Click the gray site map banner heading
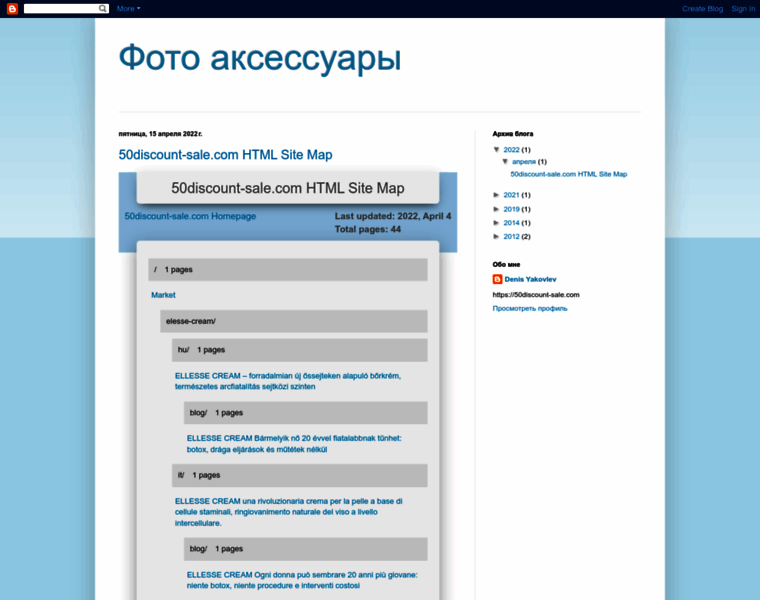Viewport: 760px width, 600px height. (288, 188)
